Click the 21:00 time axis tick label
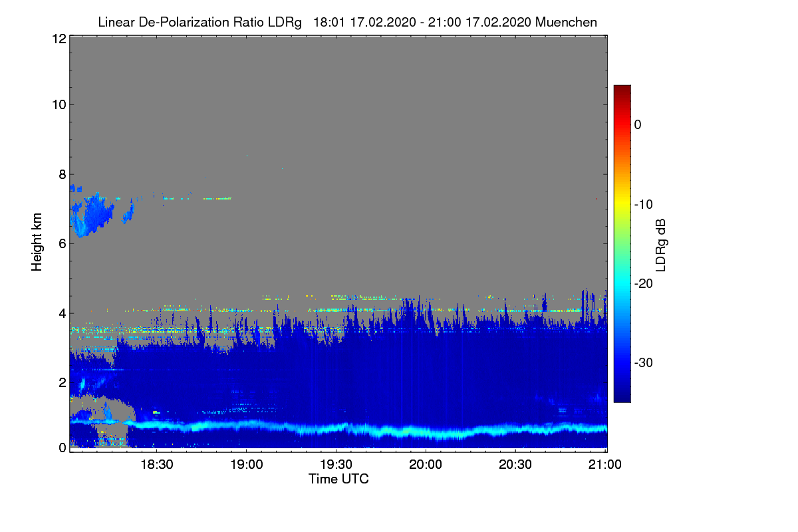798x532 pixels. (605, 465)
